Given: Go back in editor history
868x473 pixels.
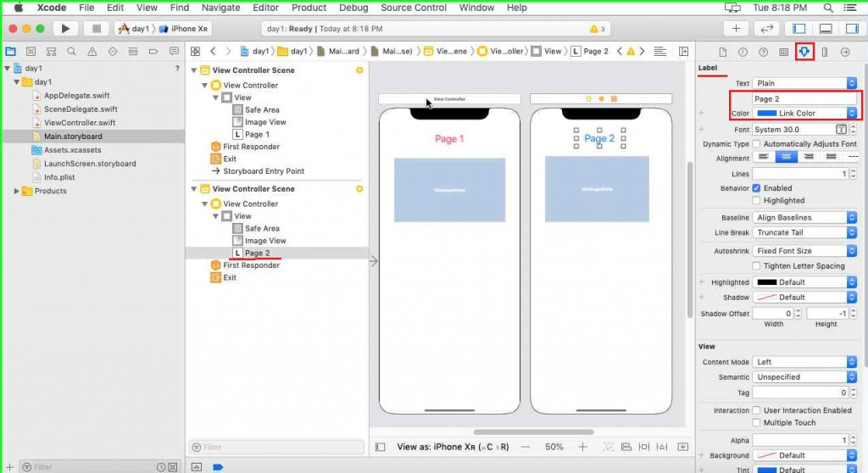Looking at the screenshot, I should (x=213, y=52).
